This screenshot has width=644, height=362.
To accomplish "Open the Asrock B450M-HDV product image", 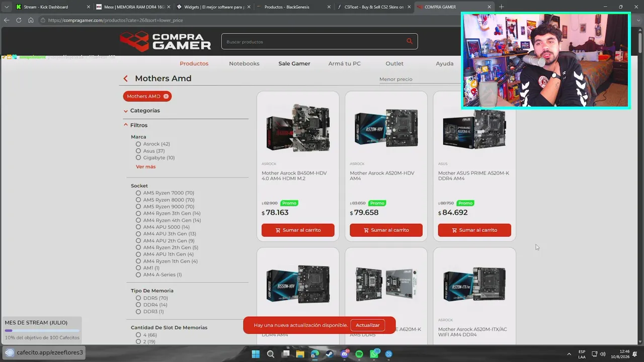I will [298, 129].
